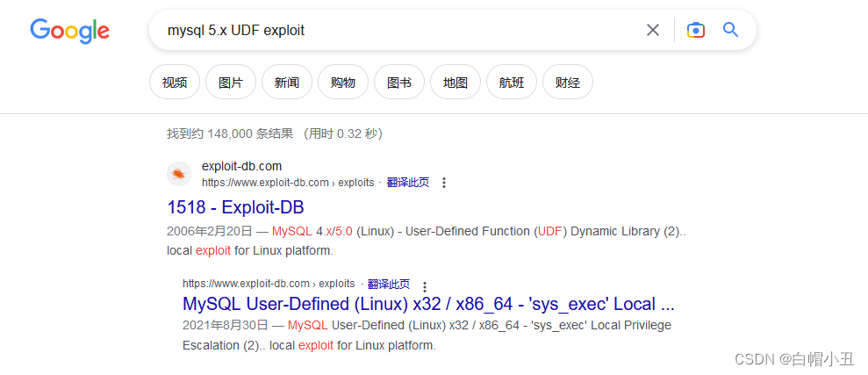This screenshot has width=868, height=375.
Task: Click the 2006年2月20日 snippet date
Action: click(x=209, y=231)
